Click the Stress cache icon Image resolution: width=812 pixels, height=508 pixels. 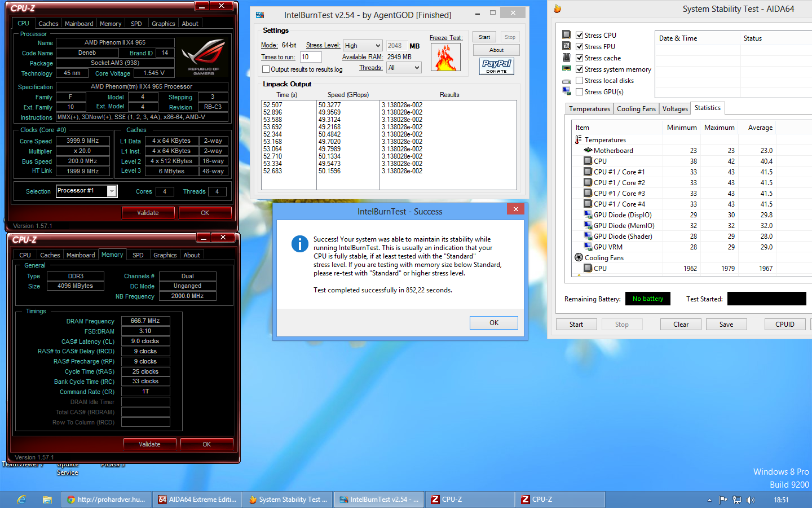[567, 58]
